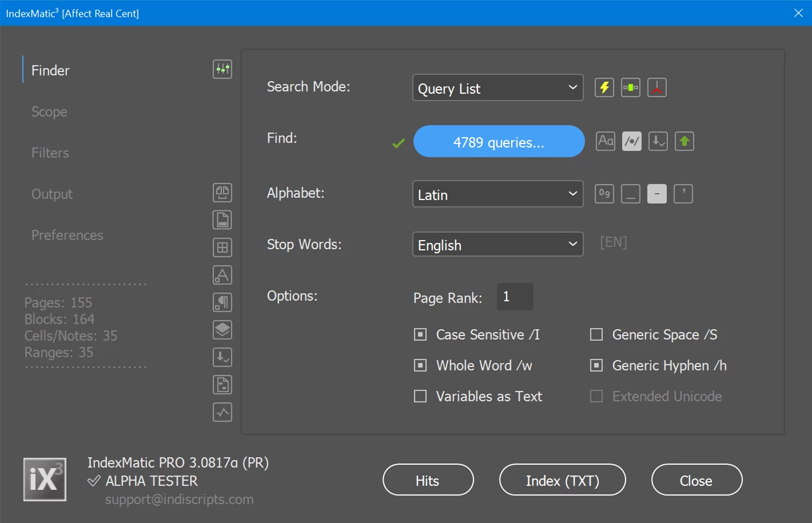Toggle the 0g digits icon beside Alphabet
This screenshot has width=812, height=523.
pos(604,194)
